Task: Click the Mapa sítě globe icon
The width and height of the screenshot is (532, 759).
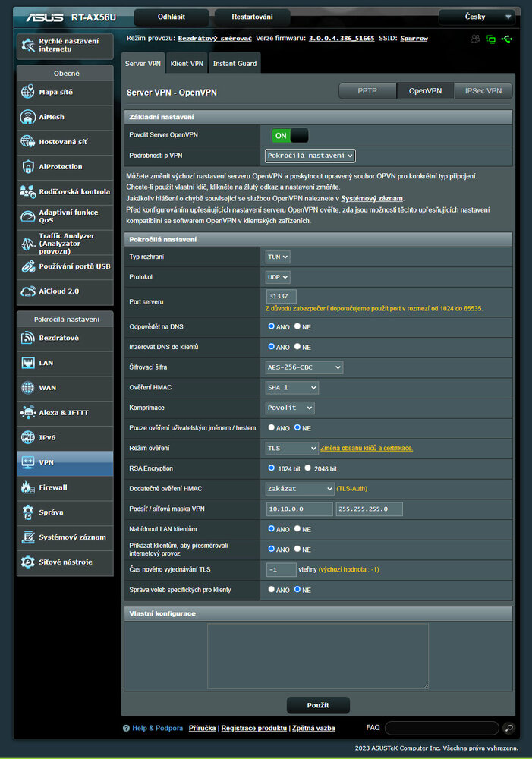Action: 27,93
